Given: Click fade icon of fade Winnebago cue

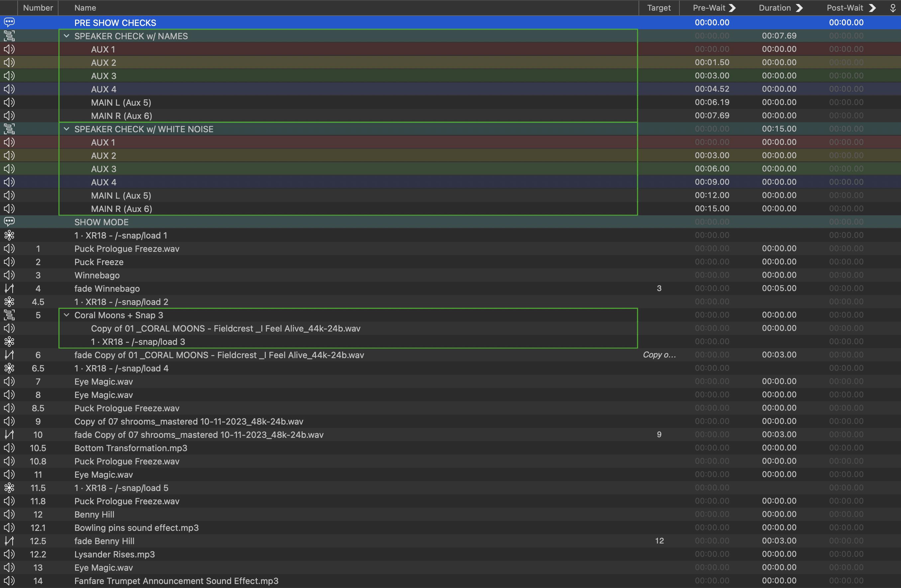Looking at the screenshot, I should tap(9, 288).
